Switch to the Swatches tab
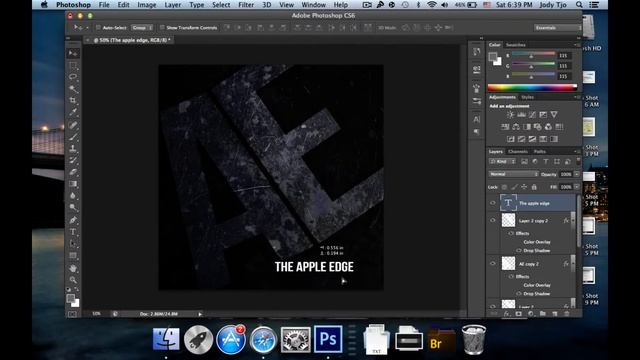This screenshot has height=360, width=640. pos(516,44)
